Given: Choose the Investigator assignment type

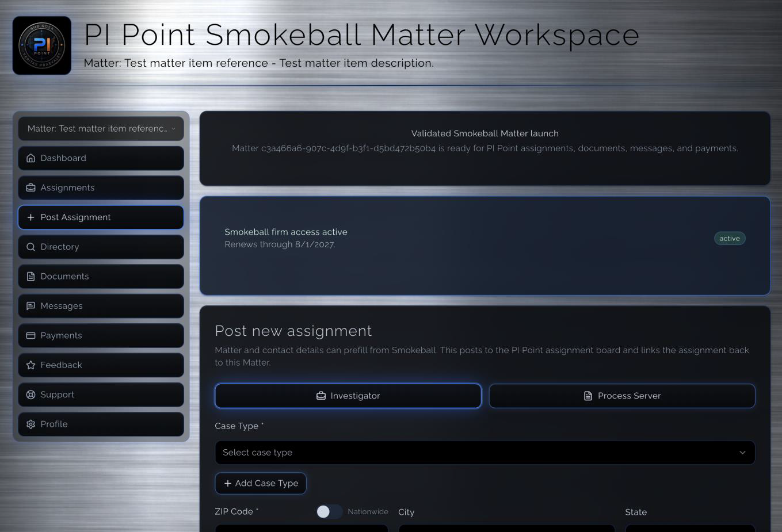Looking at the screenshot, I should point(348,396).
